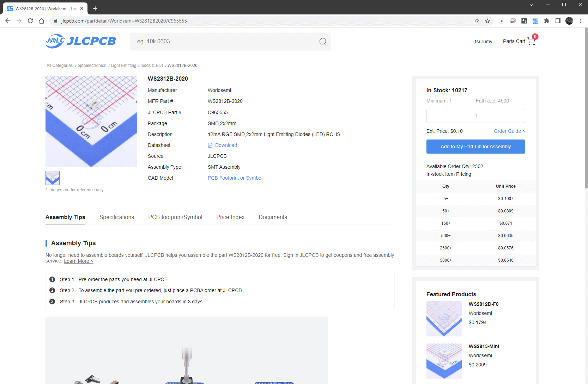Open Light Emitting Diodes (LED) breadcrumb
The width and height of the screenshot is (588, 384).
[x=137, y=66]
